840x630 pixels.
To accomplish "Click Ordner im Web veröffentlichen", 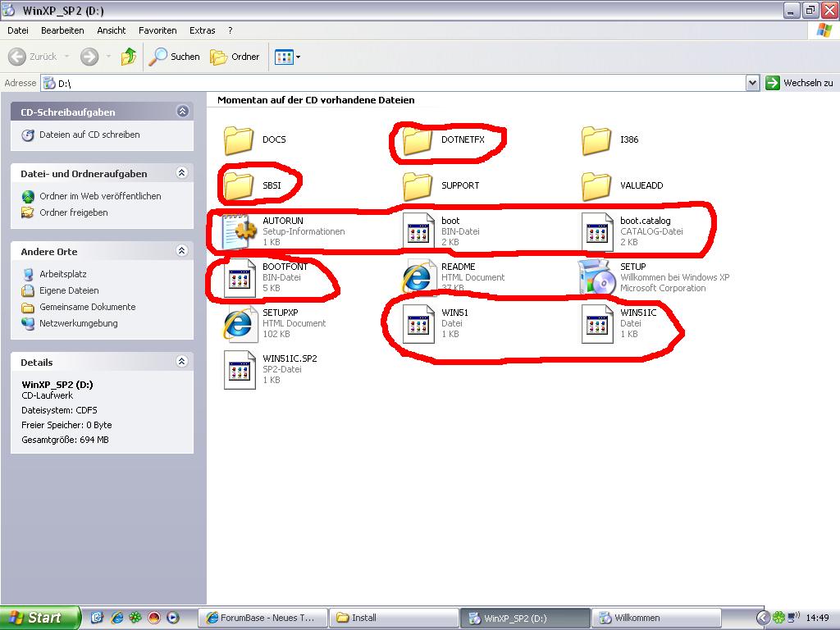I will [100, 197].
